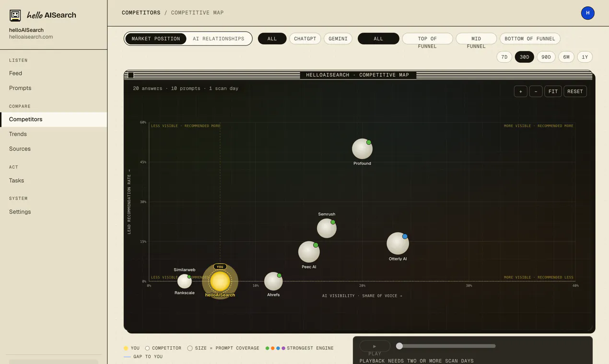Screen dimensions: 609x364
Task: Select Competitors in the sidebar
Action: click(54, 119)
